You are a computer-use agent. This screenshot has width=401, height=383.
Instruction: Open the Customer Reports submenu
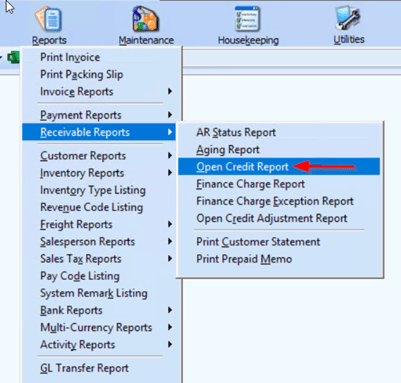pos(99,156)
